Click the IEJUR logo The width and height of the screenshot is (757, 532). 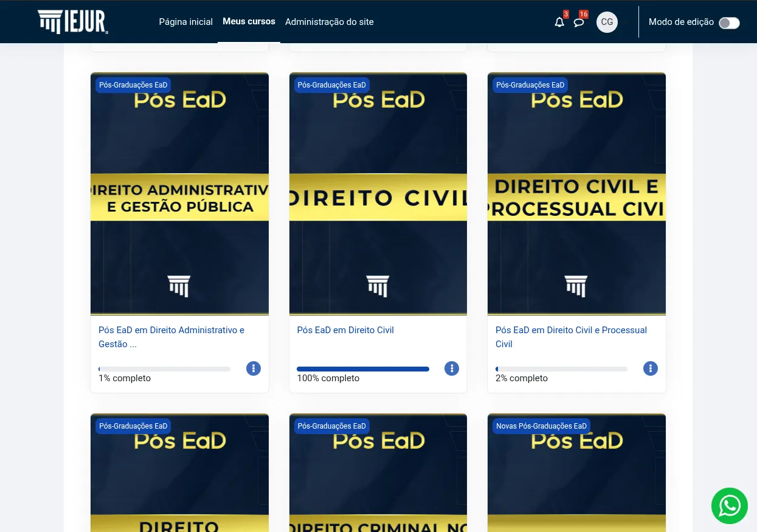pos(72,22)
